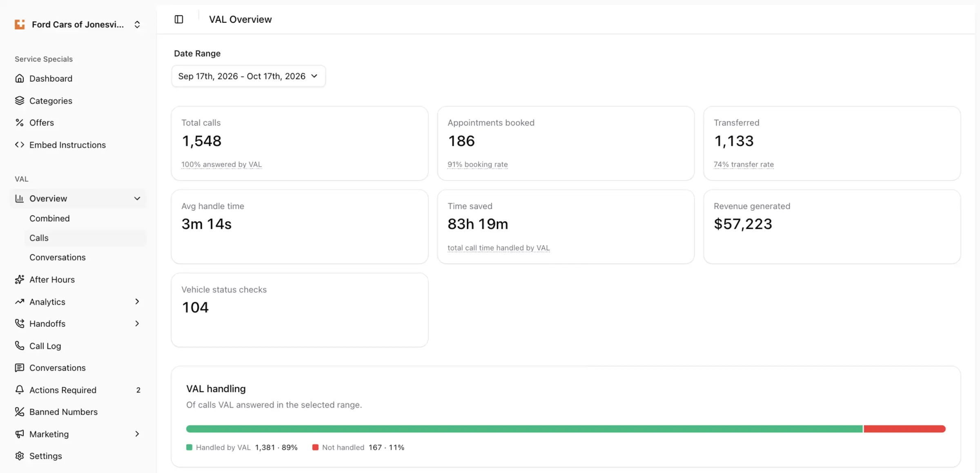Select the Calls submenu item
980x473 pixels.
(85, 238)
